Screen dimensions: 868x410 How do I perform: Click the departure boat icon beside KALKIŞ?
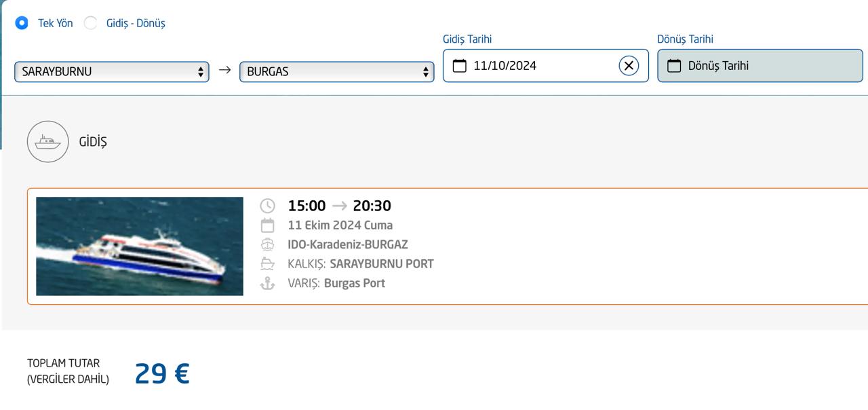268,264
